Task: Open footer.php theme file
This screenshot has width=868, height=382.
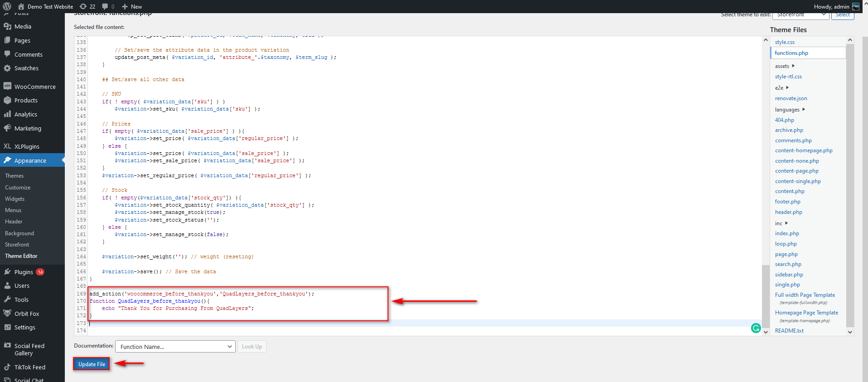Action: (788, 202)
